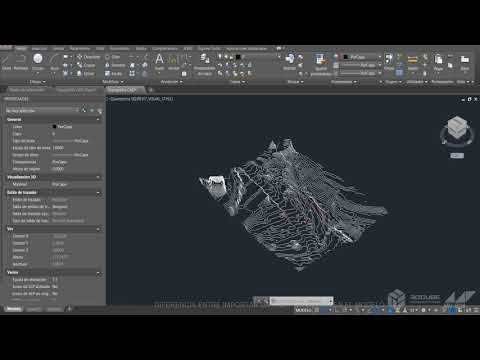Activate the Mirror (Simetría) tool
Viewport: 480px width, 360px height.
(x=115, y=65)
